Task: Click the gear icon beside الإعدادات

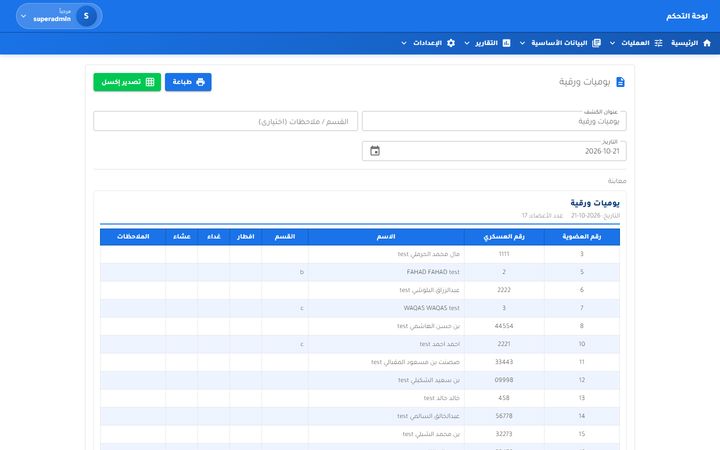Action: (x=451, y=43)
